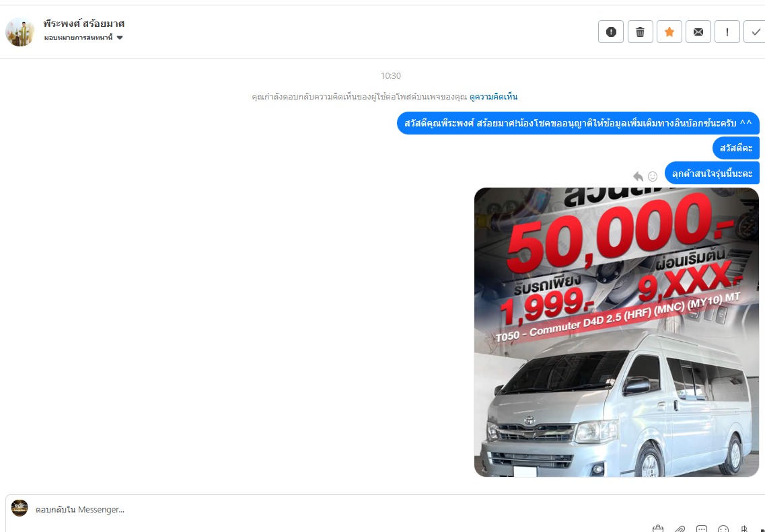Viewport: 765px width, 532px height.
Task: Open the baht payment request icon
Action: [x=744, y=529]
